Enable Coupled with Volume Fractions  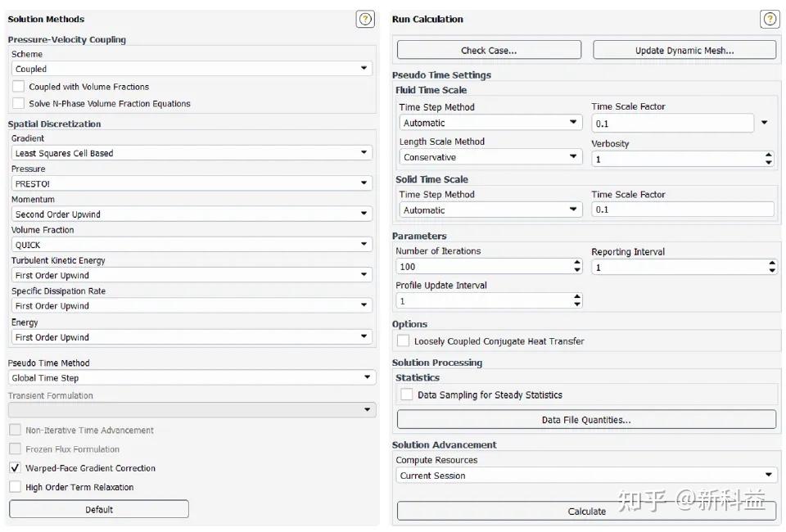click(19, 87)
